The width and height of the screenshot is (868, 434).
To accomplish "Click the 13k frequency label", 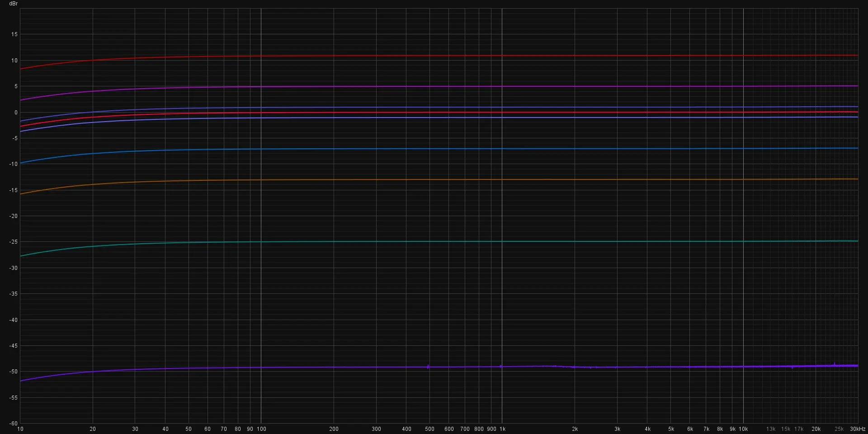I will (771, 429).
